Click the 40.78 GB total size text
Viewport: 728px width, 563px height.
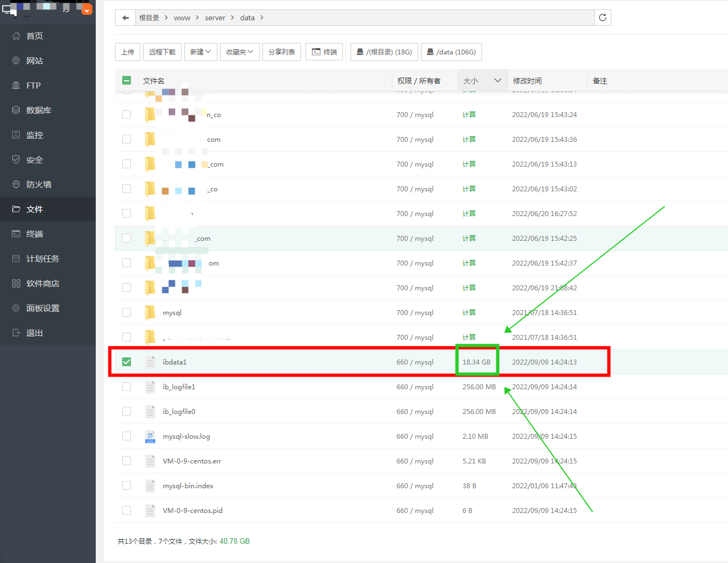click(234, 541)
